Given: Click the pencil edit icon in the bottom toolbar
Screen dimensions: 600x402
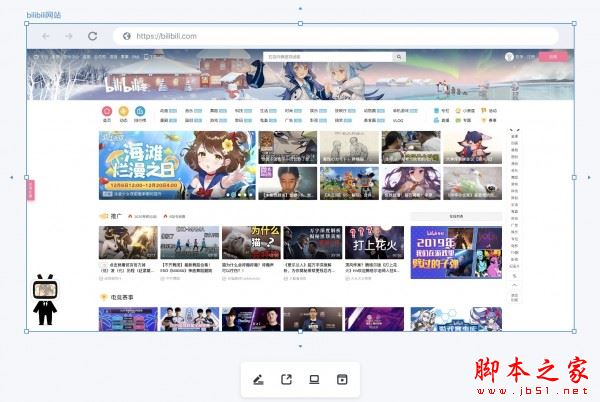Looking at the screenshot, I should click(258, 380).
